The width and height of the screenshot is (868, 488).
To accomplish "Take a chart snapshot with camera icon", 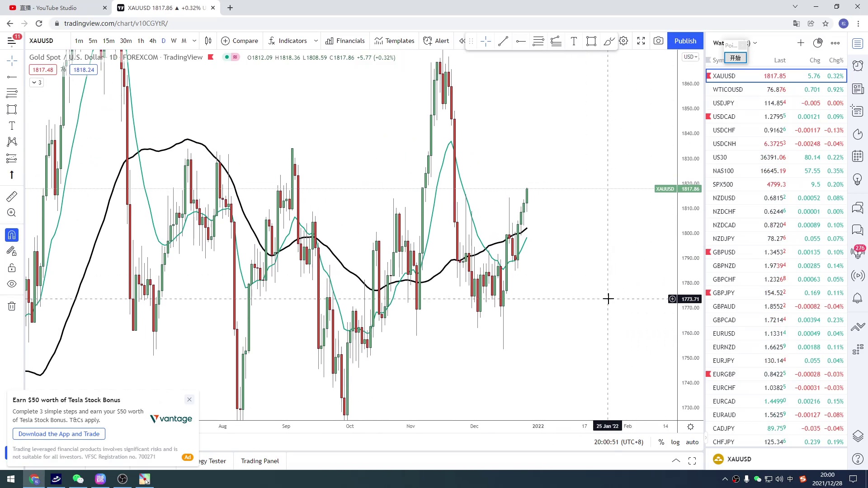I will (x=658, y=41).
